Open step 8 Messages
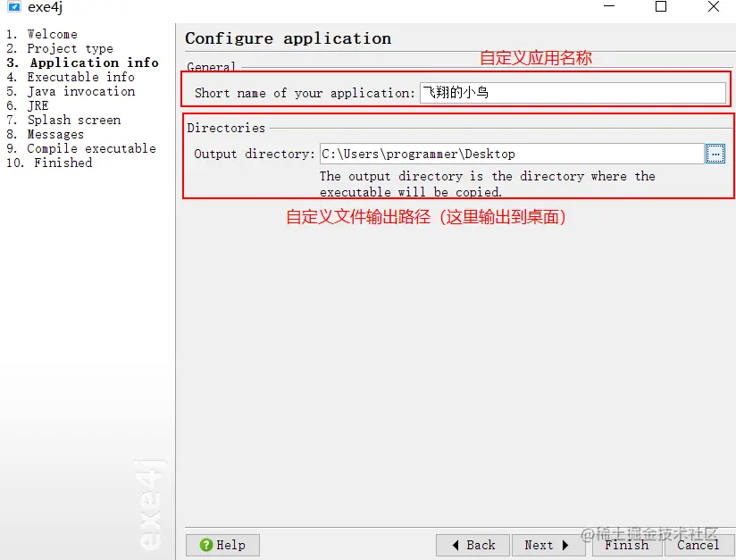The image size is (736, 560). pos(45,134)
